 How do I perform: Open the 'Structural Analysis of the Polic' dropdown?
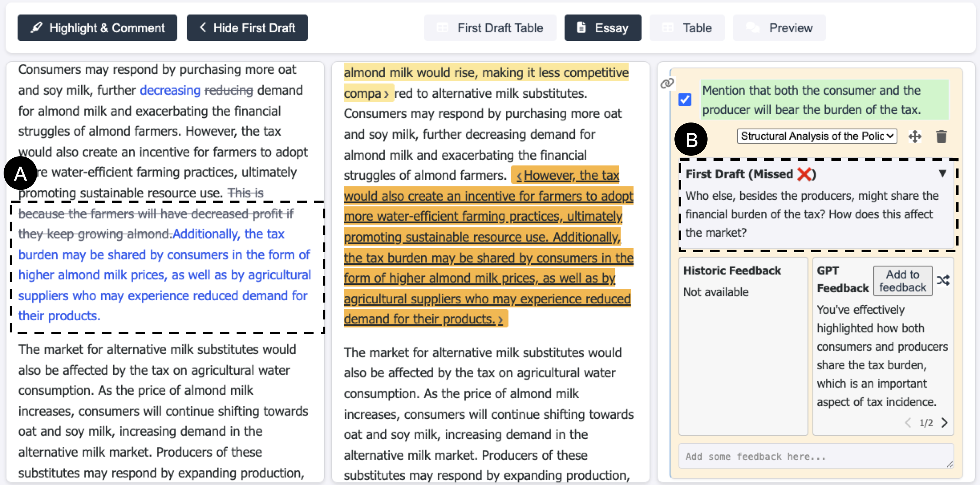pyautogui.click(x=817, y=136)
